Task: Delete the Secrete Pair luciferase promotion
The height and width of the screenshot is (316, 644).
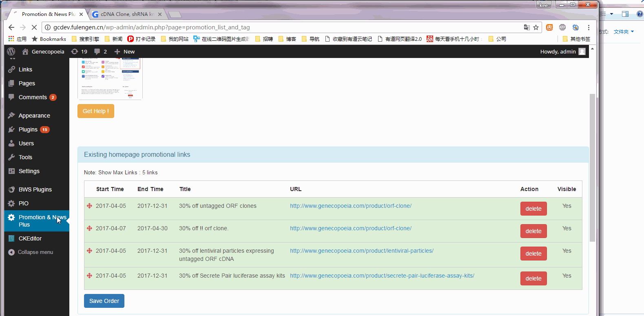Action: point(533,278)
